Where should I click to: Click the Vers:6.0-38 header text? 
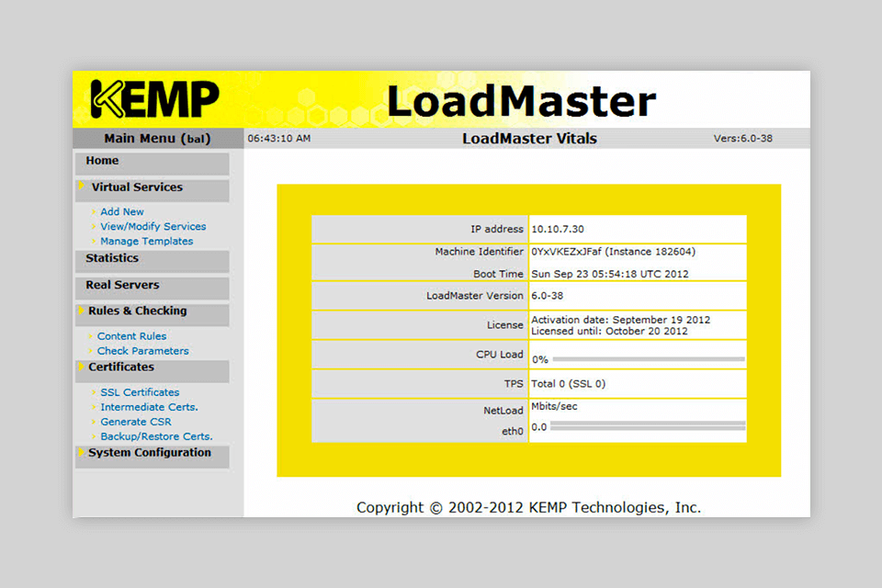tap(742, 139)
